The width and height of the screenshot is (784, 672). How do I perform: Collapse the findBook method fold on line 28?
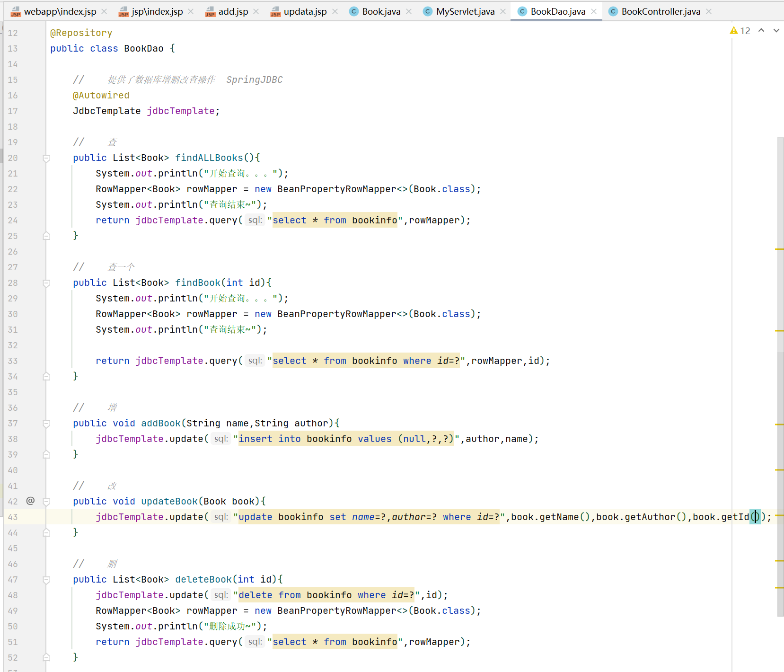coord(46,283)
